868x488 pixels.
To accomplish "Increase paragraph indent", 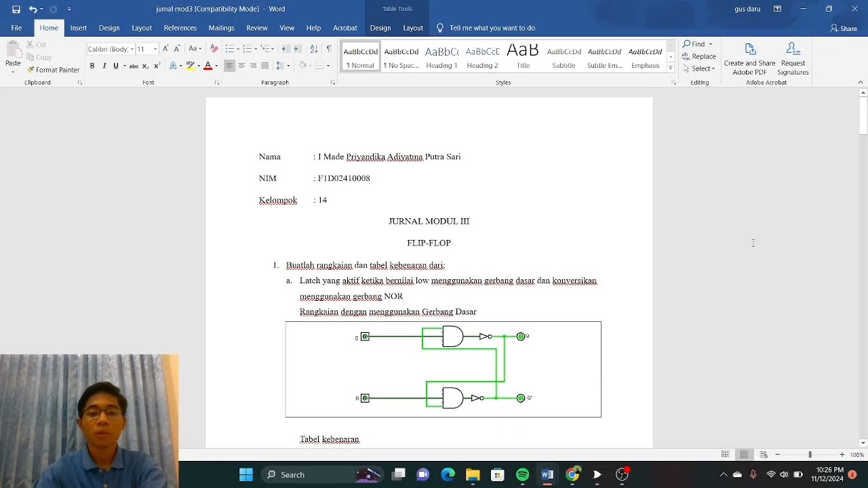I will tap(297, 49).
